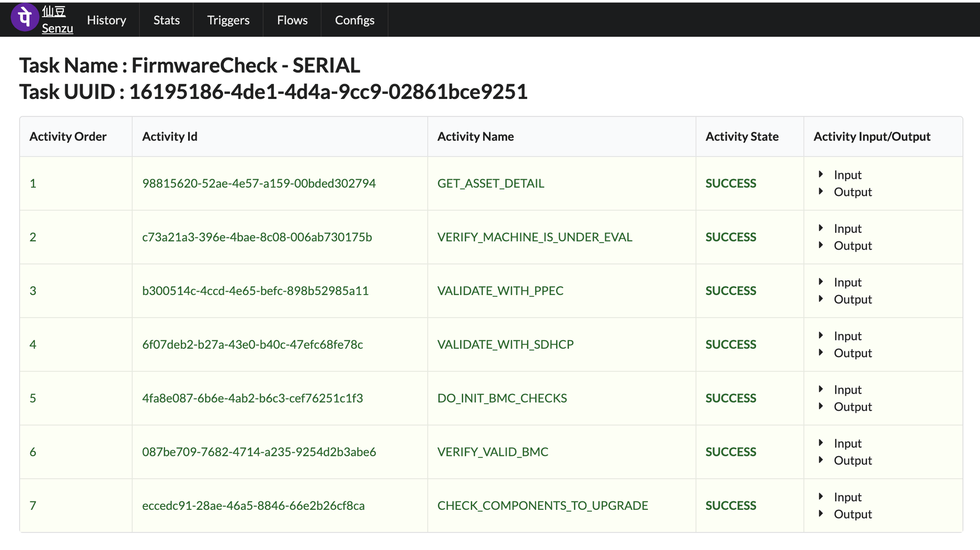980x550 pixels.
Task: Navigate to the Flows page
Action: click(x=292, y=20)
